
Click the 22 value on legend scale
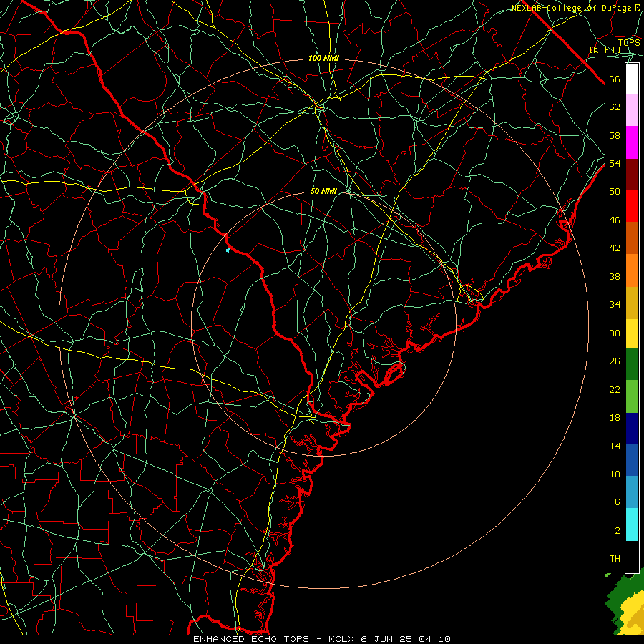click(x=615, y=389)
